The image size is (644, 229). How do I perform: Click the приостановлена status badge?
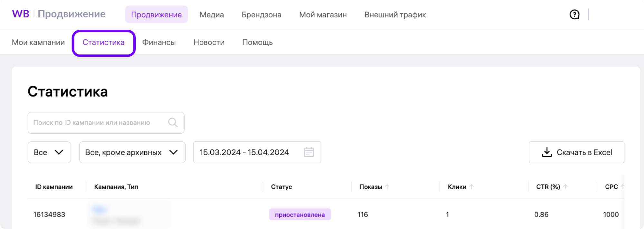coord(300,215)
